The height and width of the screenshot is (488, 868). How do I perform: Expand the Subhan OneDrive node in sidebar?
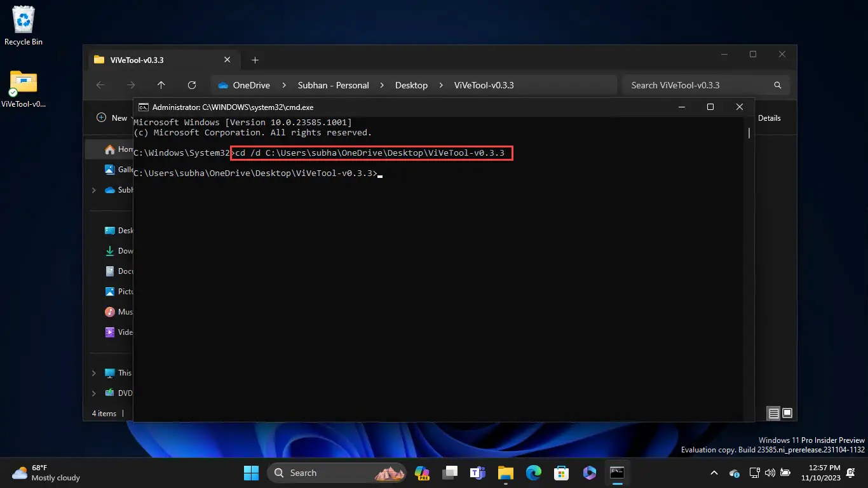point(94,190)
